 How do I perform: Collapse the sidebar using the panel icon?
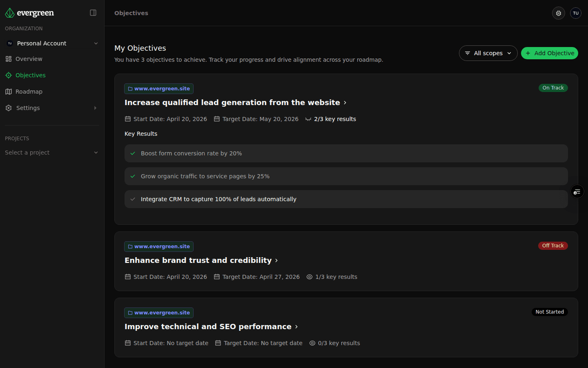[x=93, y=13]
